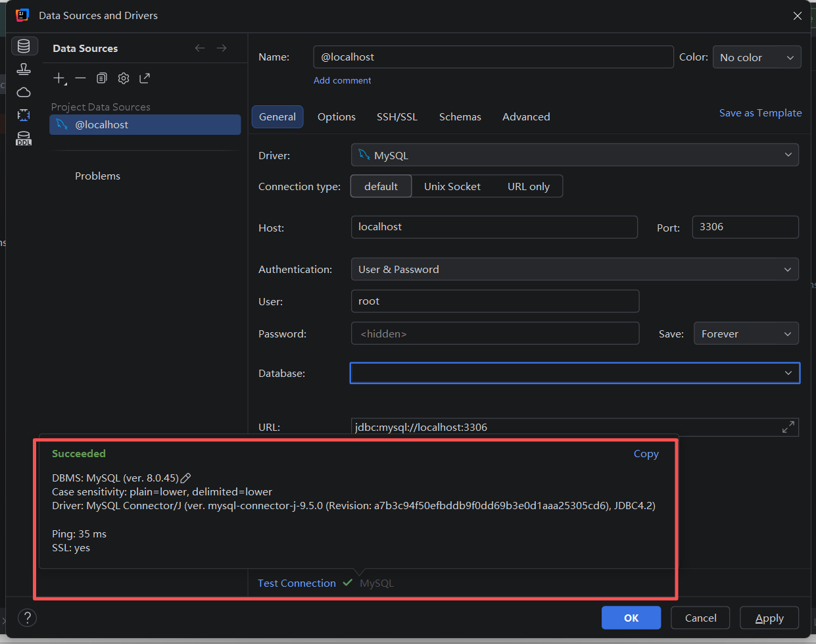
Task: Click the hidden Password field
Action: [495, 334]
